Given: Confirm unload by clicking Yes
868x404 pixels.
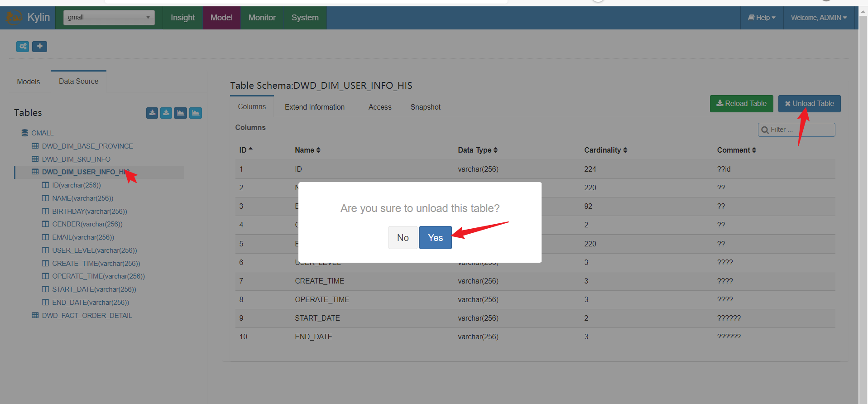Looking at the screenshot, I should click(436, 237).
